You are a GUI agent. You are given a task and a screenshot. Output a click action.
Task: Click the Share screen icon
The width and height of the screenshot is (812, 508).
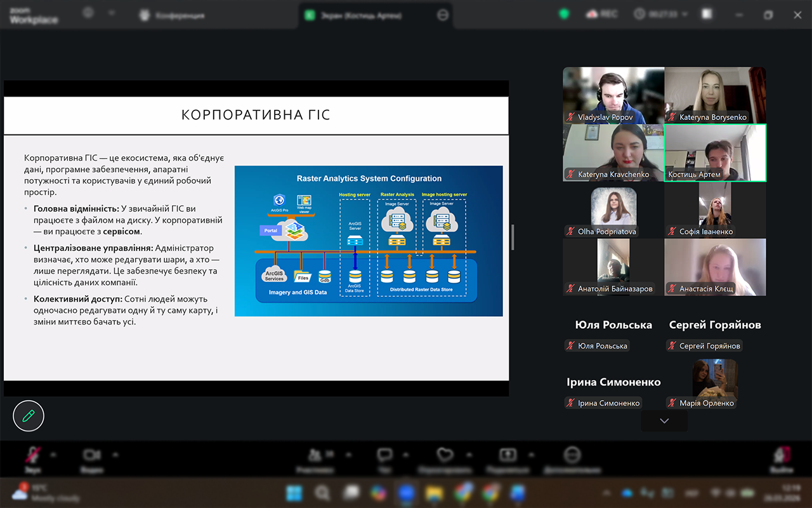pyautogui.click(x=507, y=456)
